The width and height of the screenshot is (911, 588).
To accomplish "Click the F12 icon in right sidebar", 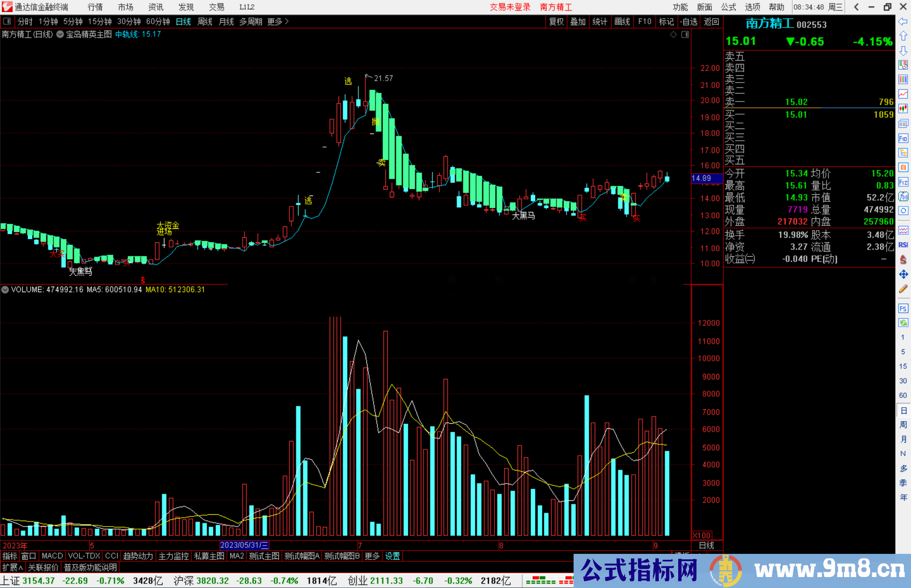I will [903, 182].
